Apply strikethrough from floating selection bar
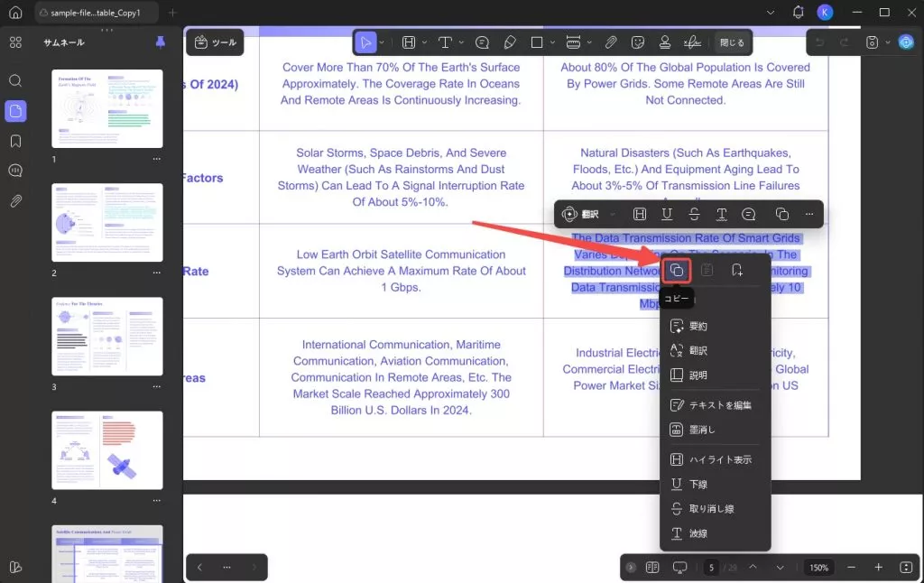Image resolution: width=924 pixels, height=583 pixels. point(694,215)
